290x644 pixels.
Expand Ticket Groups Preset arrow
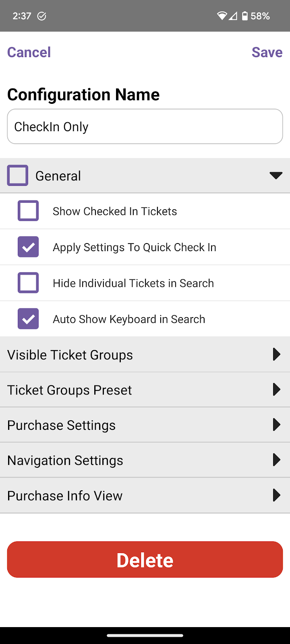(276, 390)
